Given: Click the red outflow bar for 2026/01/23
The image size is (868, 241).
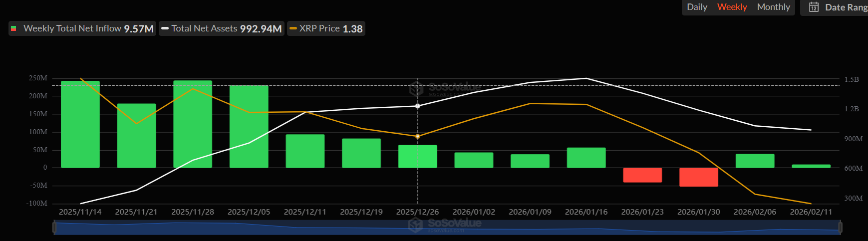Looking at the screenshot, I should pos(642,175).
